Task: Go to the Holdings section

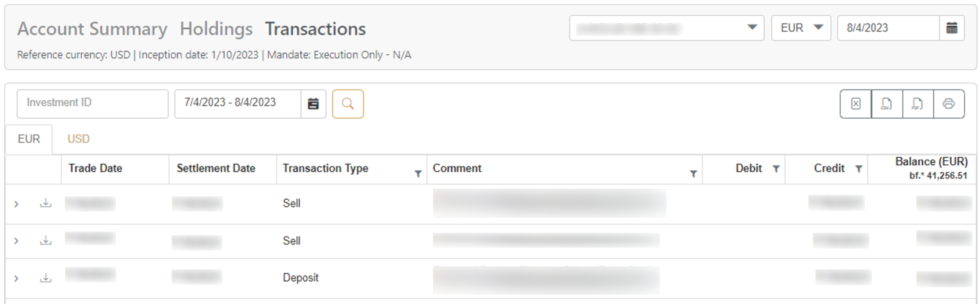Action: (x=216, y=29)
